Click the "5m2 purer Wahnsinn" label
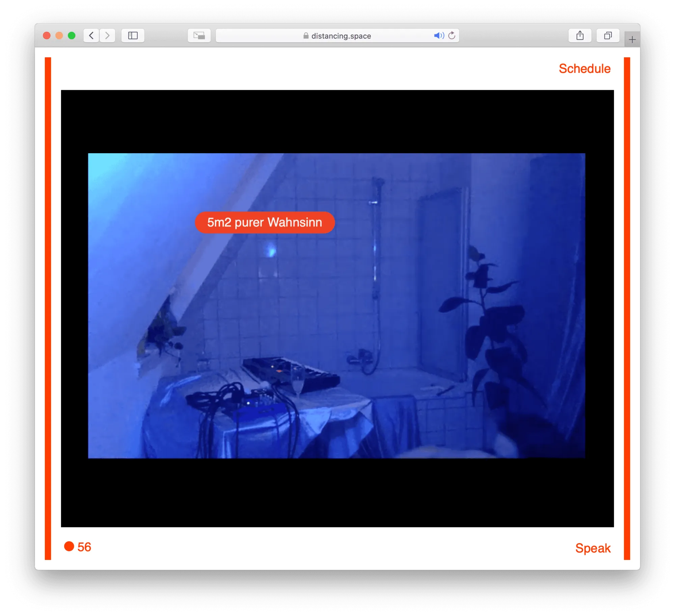Screen dimensions: 675x616 [x=265, y=222]
